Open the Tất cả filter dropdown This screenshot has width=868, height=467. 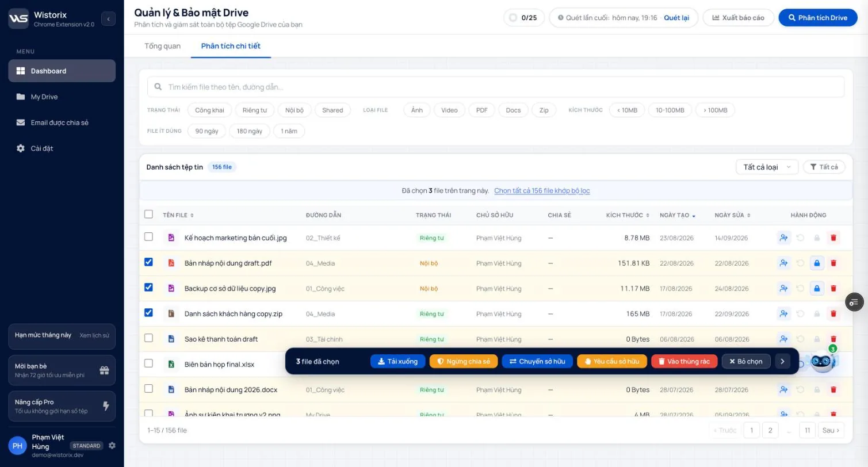pos(824,167)
